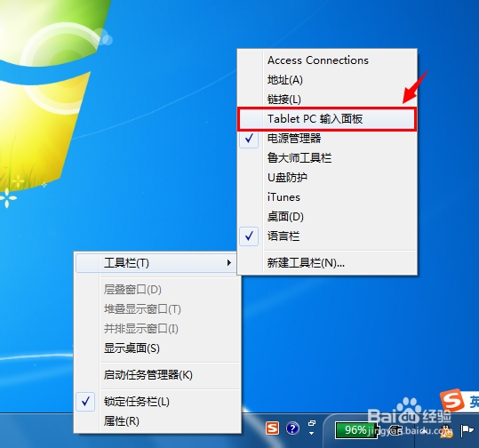Enable the Tablet PC 输入面板 toolbar
Screen dimensions: 479x448
pyautogui.click(x=327, y=119)
